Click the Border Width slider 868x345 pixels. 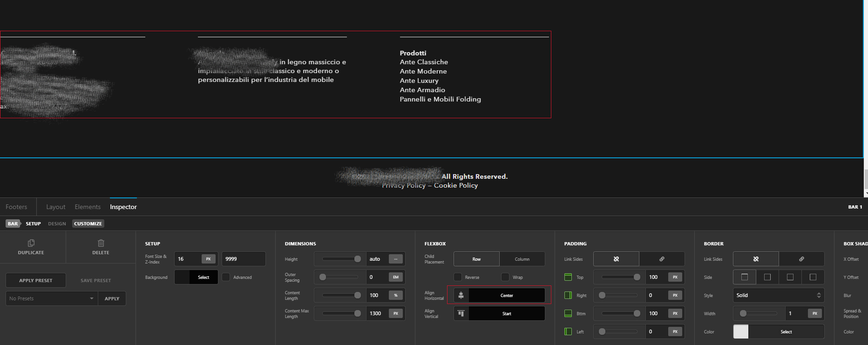pyautogui.click(x=759, y=313)
